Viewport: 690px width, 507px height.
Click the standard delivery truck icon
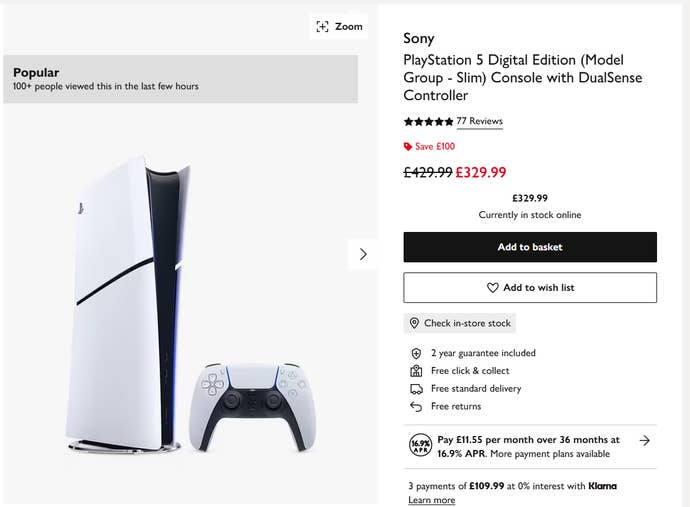pyautogui.click(x=416, y=389)
